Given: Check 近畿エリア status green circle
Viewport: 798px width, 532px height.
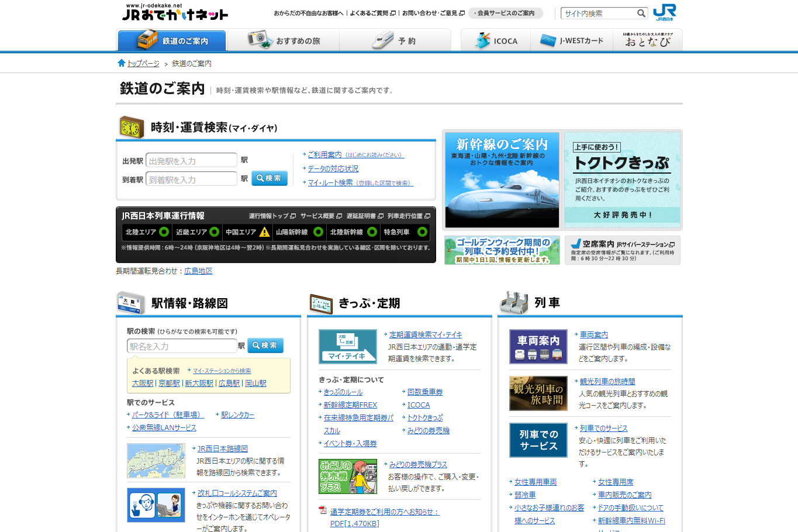Looking at the screenshot, I should (x=214, y=232).
